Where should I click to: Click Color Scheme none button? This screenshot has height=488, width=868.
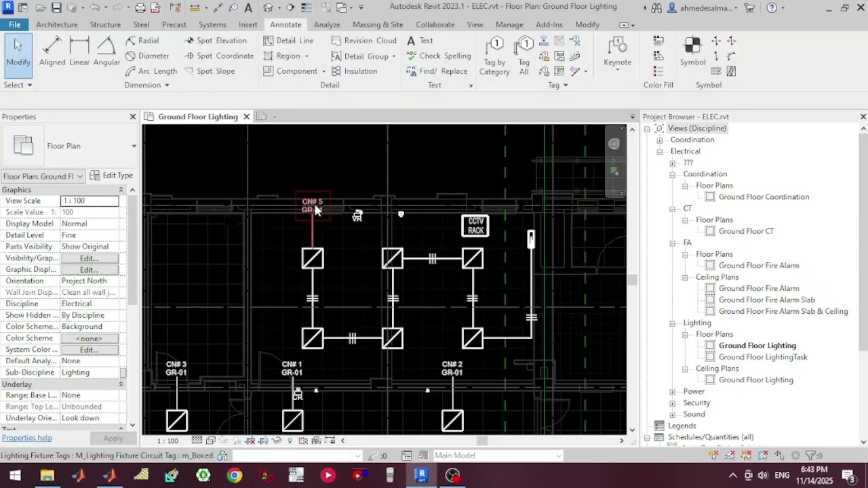pos(90,338)
